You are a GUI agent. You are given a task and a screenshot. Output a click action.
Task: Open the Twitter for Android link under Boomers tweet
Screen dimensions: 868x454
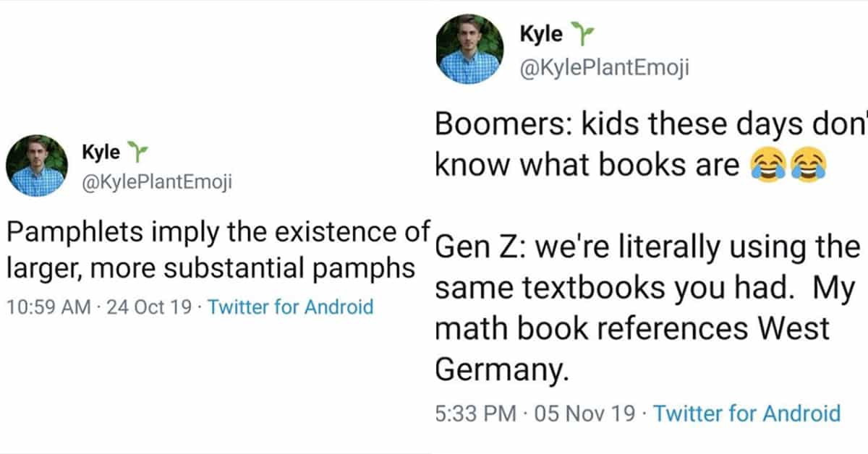point(747,414)
